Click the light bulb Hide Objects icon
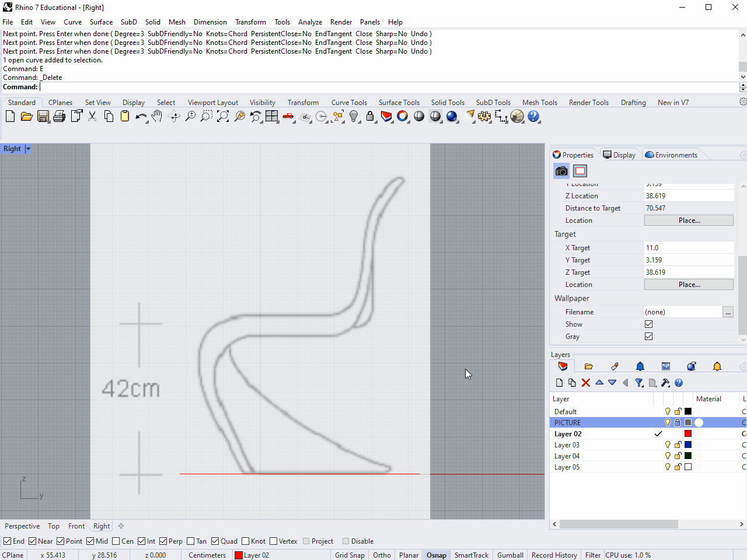Image resolution: width=747 pixels, height=560 pixels. pos(354,116)
